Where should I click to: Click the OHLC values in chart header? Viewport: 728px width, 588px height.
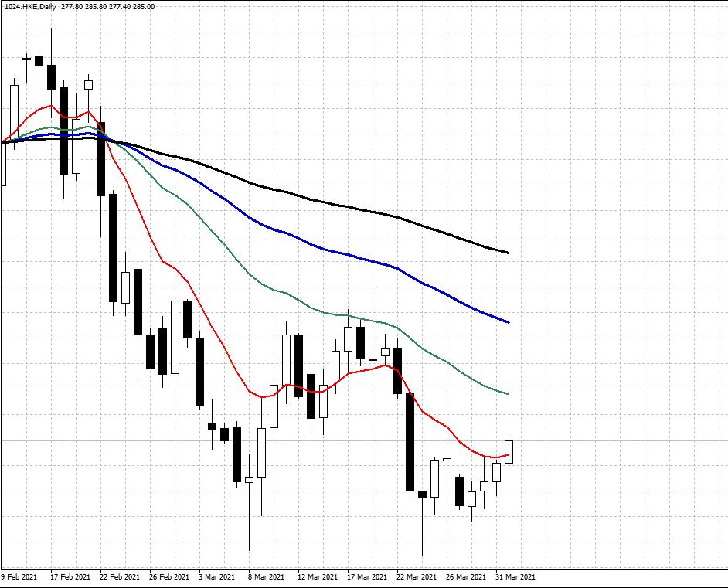click(107, 7)
